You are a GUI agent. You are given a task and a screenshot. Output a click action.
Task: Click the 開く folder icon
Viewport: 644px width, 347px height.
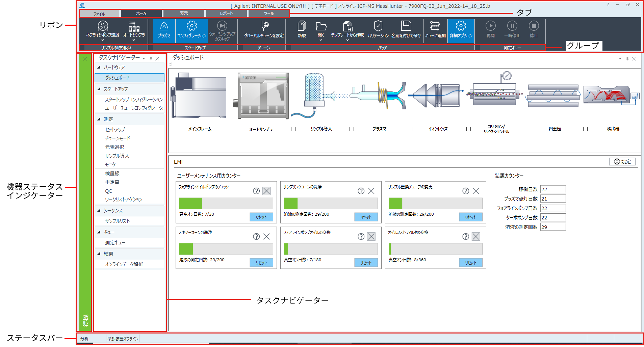321,27
